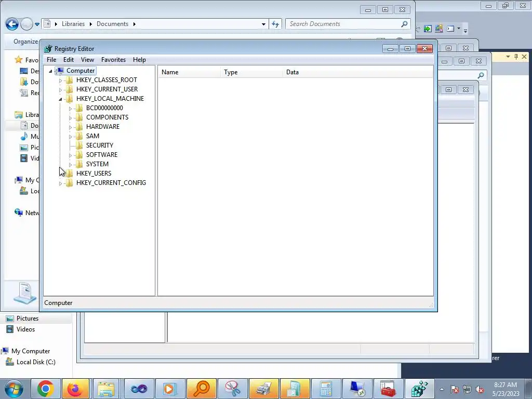532x399 pixels.
Task: Open the File menu in Registry Editor
Action: (51, 60)
